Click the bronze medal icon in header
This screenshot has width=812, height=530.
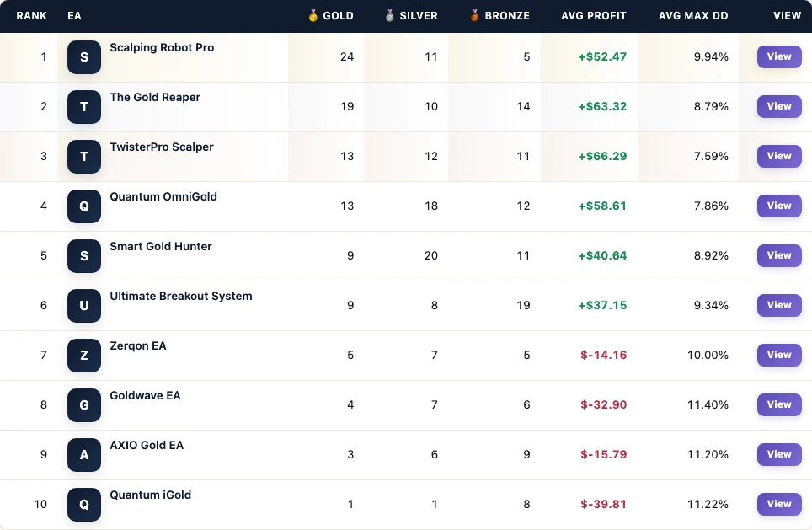click(474, 15)
